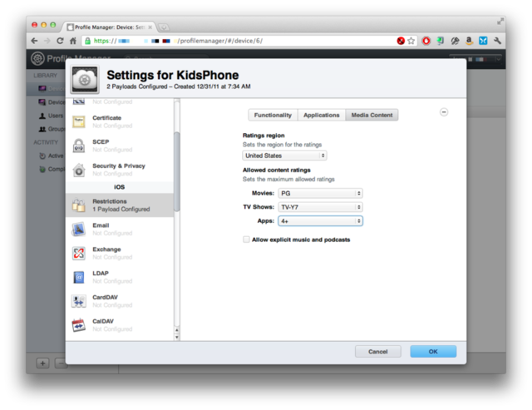Click the LDAP payload row label

click(101, 274)
